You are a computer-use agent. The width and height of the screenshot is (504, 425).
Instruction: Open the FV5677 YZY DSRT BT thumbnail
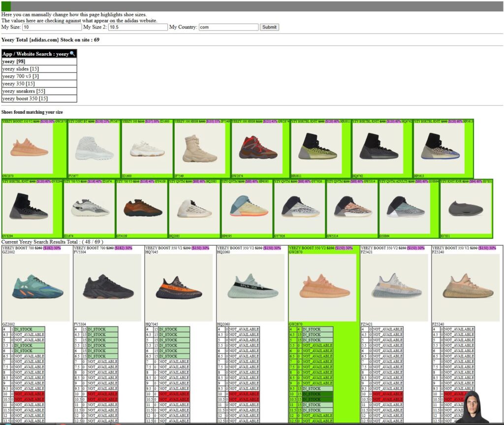point(94,148)
